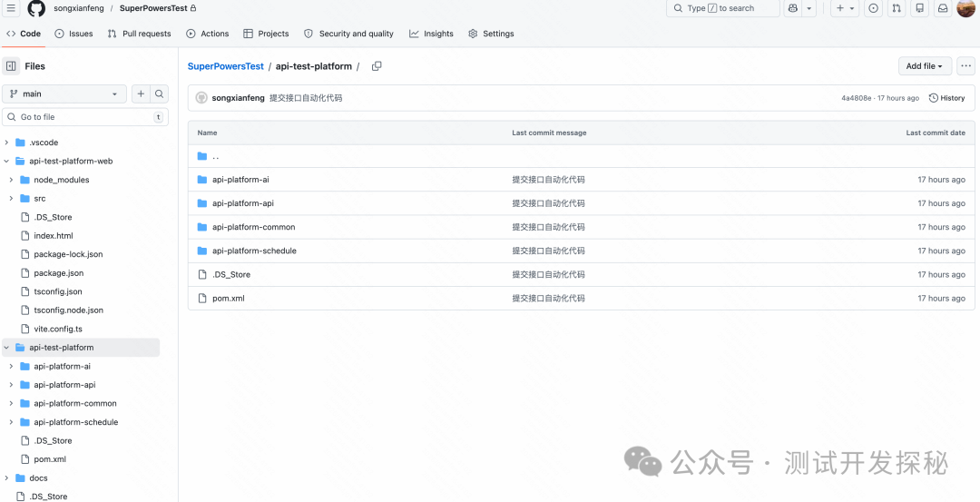Open pom.xml in main file table

tap(228, 299)
